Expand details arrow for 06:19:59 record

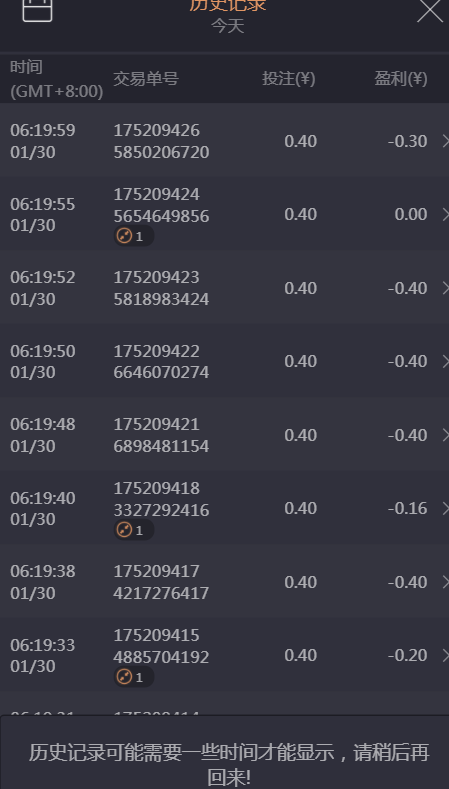pos(445,141)
